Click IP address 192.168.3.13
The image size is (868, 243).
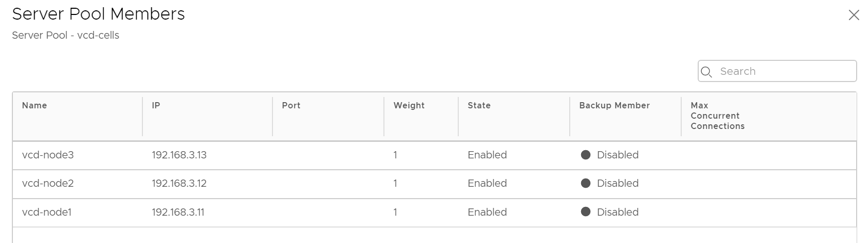coord(179,155)
